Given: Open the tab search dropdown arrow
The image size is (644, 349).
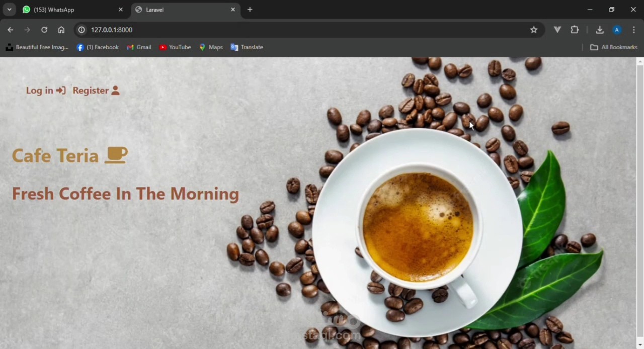Looking at the screenshot, I should tap(9, 10).
